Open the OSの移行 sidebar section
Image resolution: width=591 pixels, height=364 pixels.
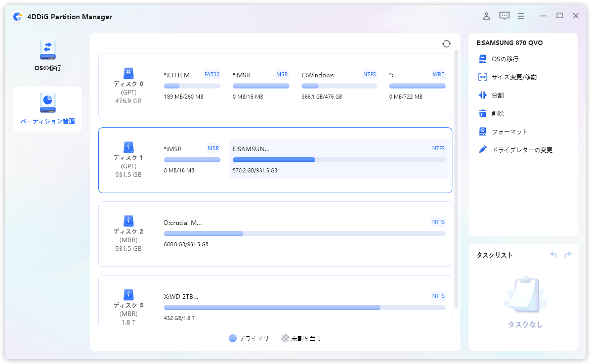pos(48,55)
